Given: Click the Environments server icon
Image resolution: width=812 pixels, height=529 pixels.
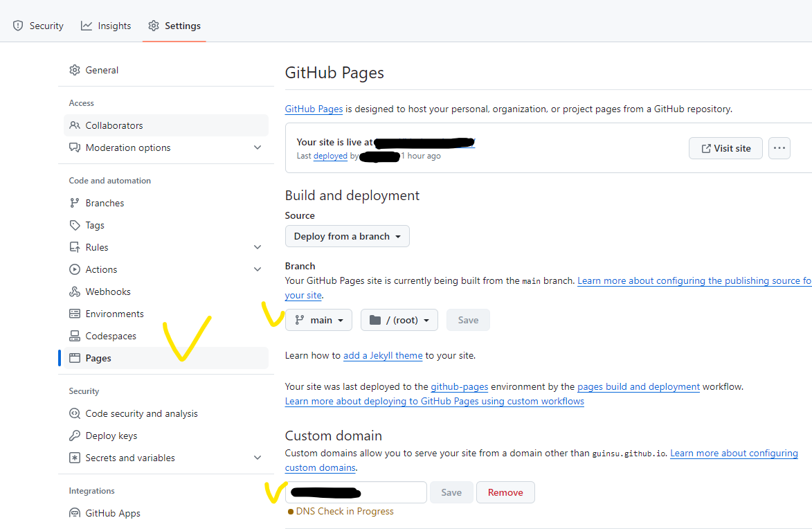Looking at the screenshot, I should tap(75, 314).
